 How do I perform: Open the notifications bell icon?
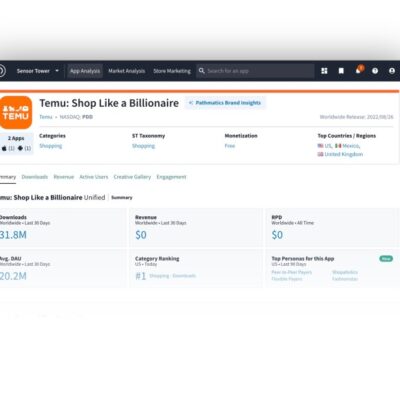point(358,70)
